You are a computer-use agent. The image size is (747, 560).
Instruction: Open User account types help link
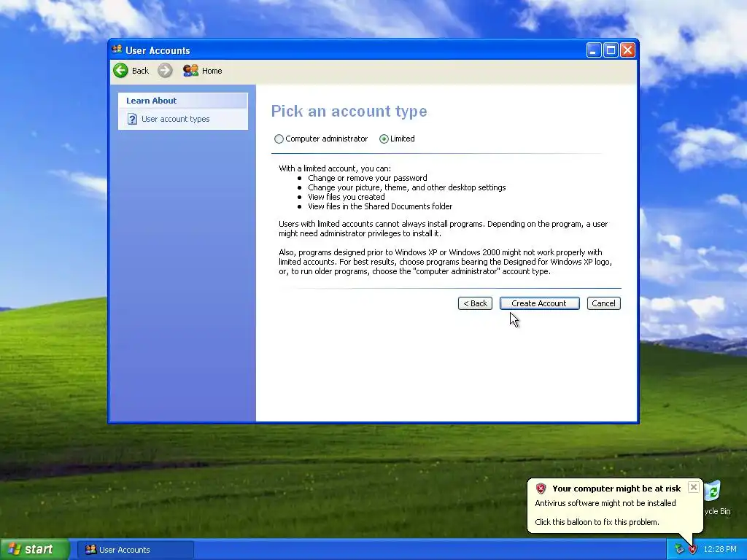[x=175, y=119]
